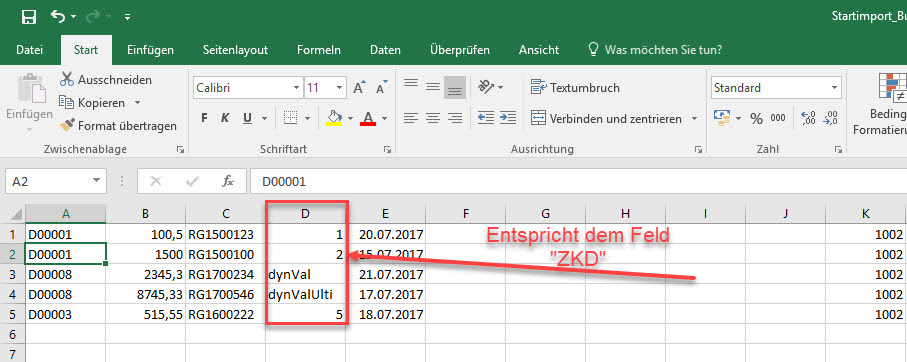The height and width of the screenshot is (362, 907).
Task: Open Zahl dialog launcher
Action: (x=838, y=150)
